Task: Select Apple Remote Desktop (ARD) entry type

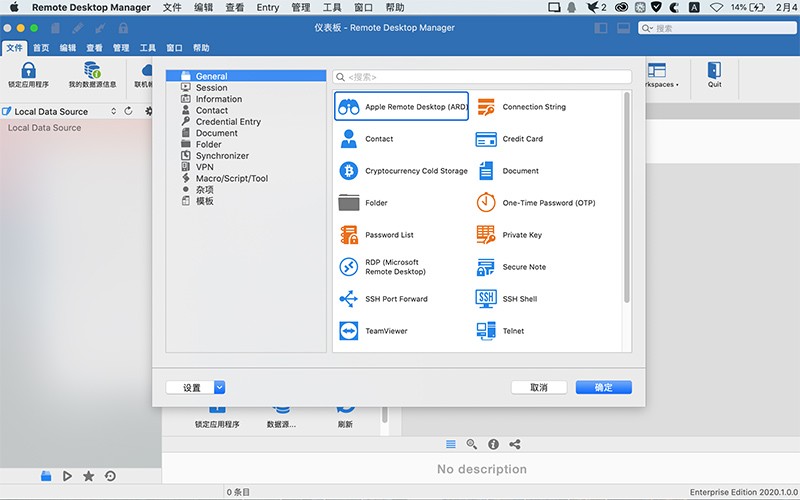Action: click(401, 106)
